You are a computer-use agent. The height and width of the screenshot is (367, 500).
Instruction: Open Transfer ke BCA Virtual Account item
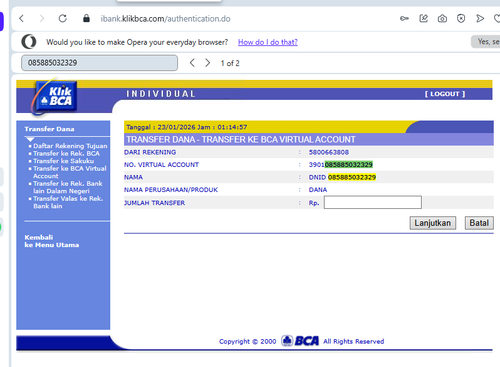point(70,172)
